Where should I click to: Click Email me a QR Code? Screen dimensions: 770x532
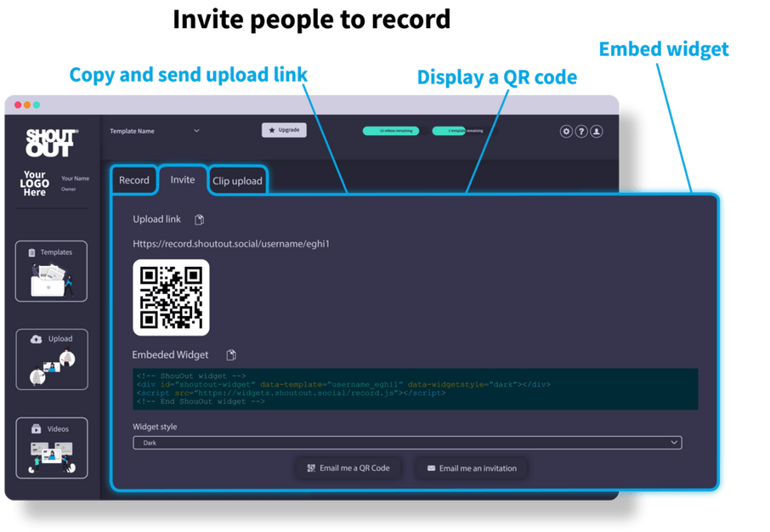348,468
